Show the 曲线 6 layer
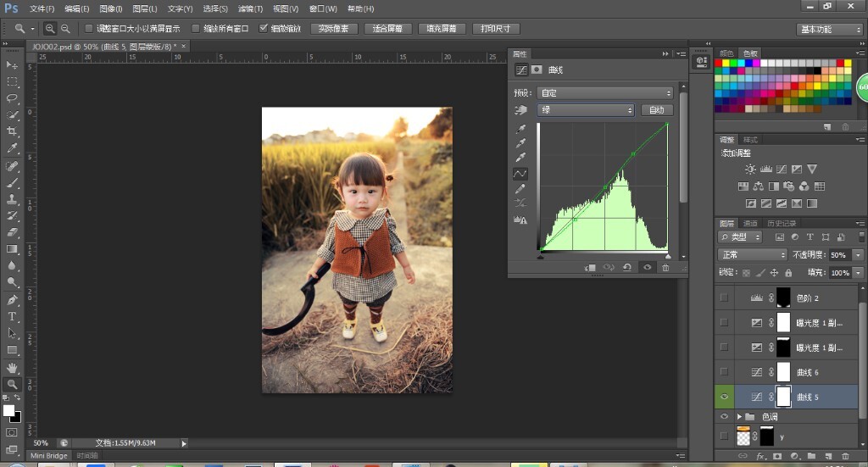 [x=724, y=372]
